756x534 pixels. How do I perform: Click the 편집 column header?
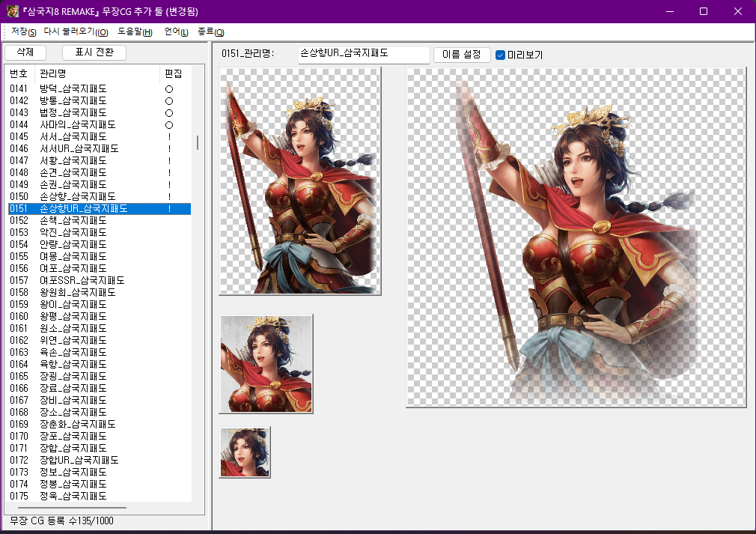click(x=174, y=74)
